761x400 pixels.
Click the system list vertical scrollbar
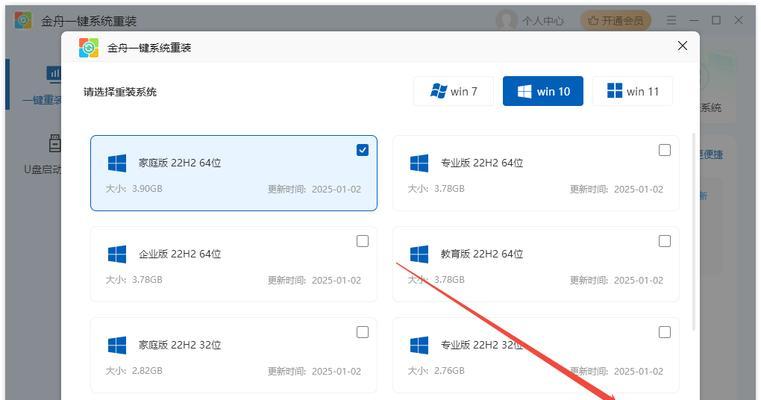tap(693, 232)
